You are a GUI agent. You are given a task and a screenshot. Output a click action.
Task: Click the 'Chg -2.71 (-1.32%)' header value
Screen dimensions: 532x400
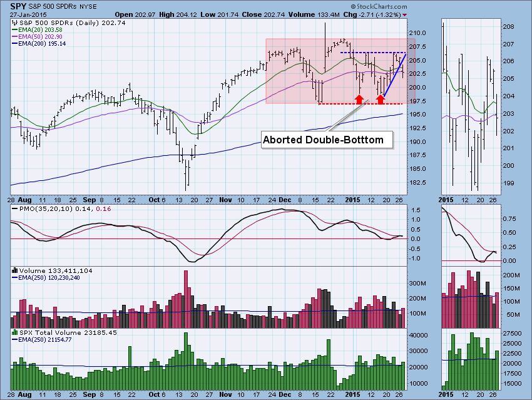[x=372, y=14]
